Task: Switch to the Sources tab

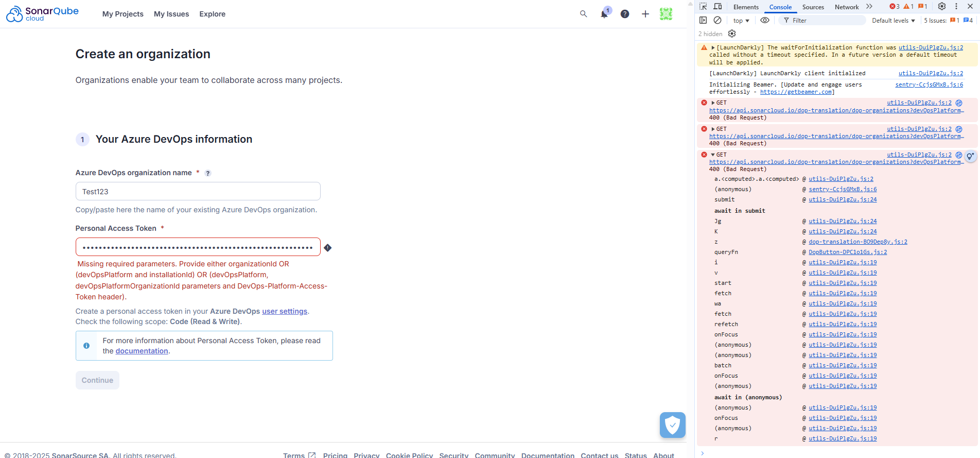Action: click(x=813, y=7)
